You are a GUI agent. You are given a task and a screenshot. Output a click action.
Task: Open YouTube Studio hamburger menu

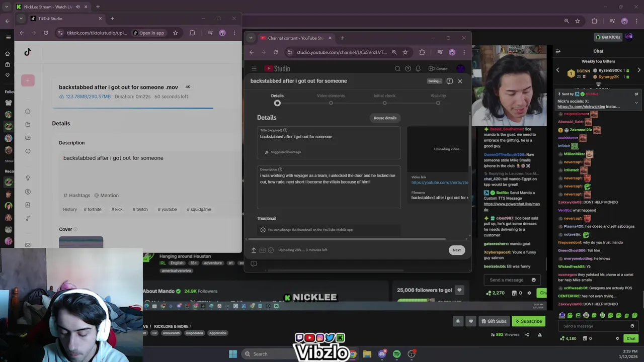[254, 69]
